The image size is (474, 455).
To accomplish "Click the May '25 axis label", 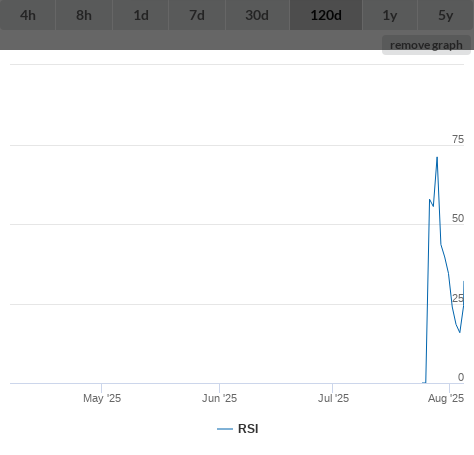I will (102, 398).
